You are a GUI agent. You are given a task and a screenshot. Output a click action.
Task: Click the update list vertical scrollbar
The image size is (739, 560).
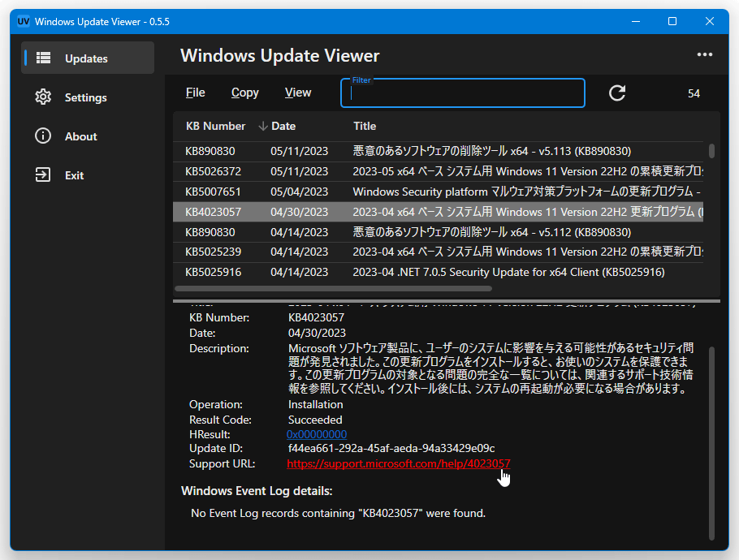711,151
